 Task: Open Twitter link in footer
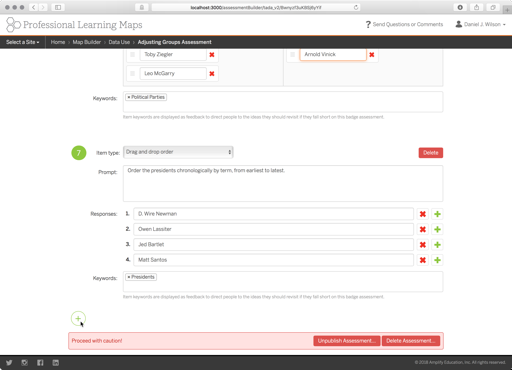click(9, 363)
